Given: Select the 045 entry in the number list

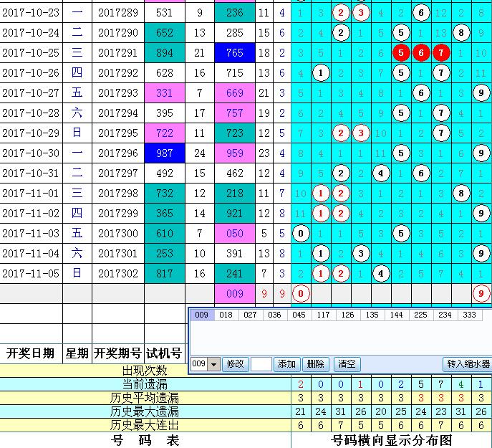Looking at the screenshot, I should pyautogui.click(x=299, y=315).
